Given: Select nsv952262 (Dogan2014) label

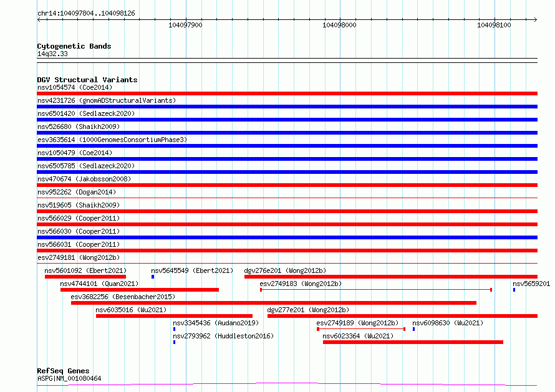Looking at the screenshot, I should click(x=77, y=192).
